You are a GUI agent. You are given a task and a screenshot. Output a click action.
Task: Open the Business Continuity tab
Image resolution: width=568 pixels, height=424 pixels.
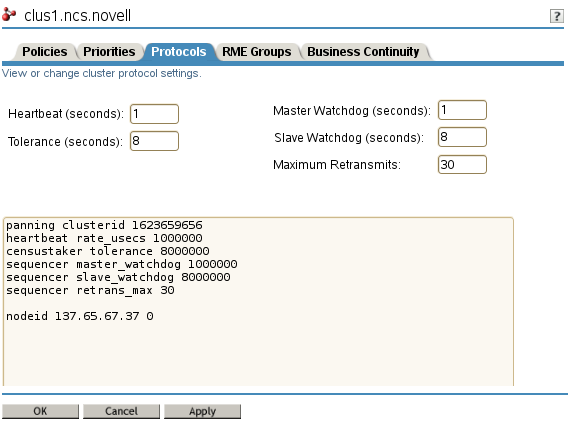pyautogui.click(x=363, y=52)
